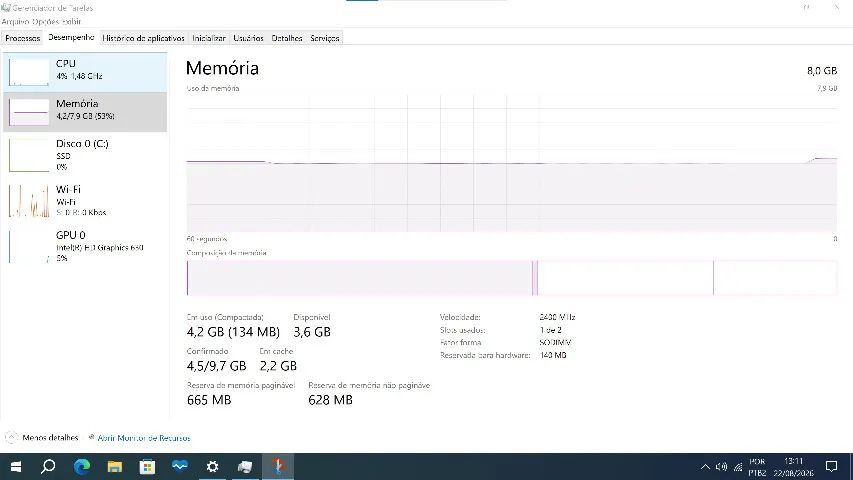Open the POR PTB2 language indicator
Image resolution: width=853 pixels, height=480 pixels.
click(x=757, y=467)
